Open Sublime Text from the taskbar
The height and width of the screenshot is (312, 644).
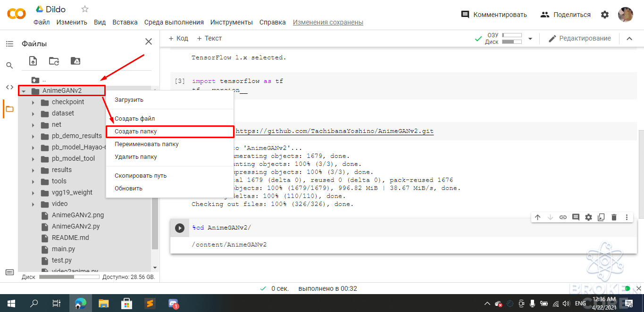[150, 303]
